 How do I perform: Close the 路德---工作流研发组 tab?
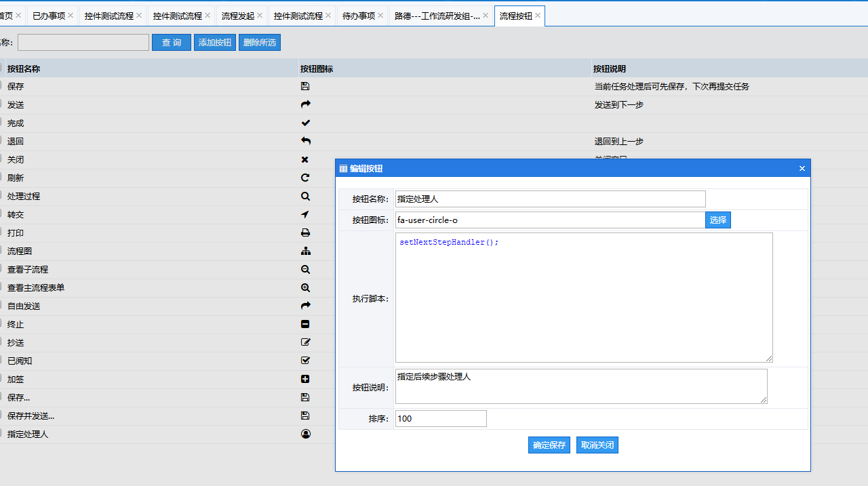[486, 15]
